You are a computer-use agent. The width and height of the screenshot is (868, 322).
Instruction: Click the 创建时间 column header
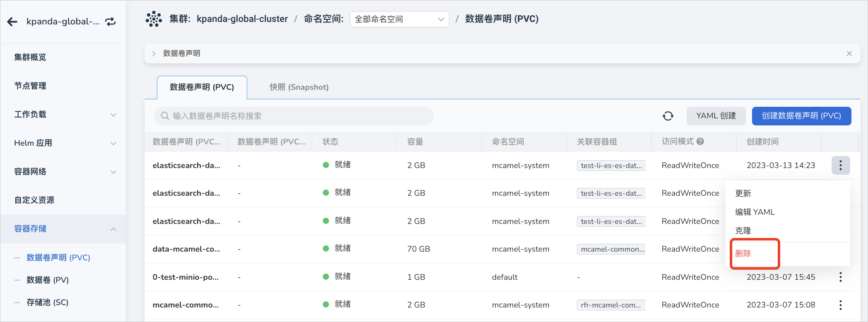click(763, 142)
